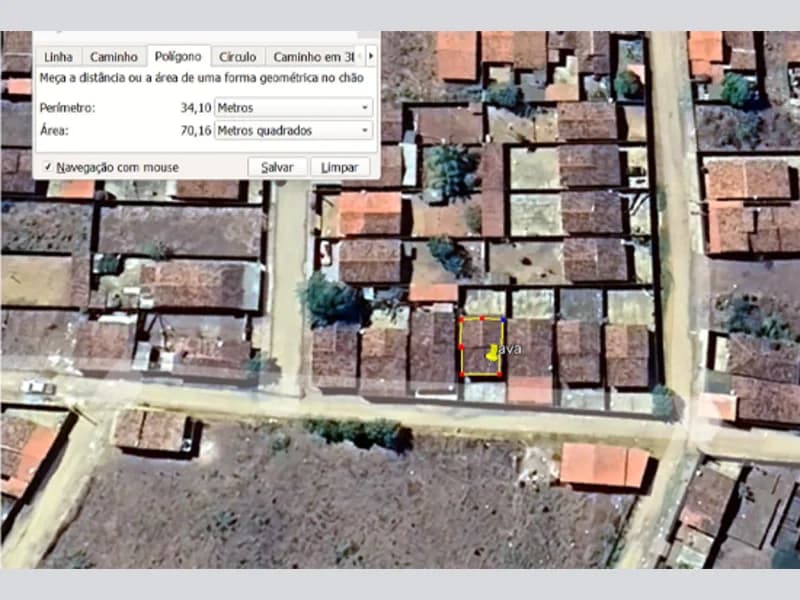Click the 'Área:' label
Screen dimensions: 800x600
tap(54, 131)
